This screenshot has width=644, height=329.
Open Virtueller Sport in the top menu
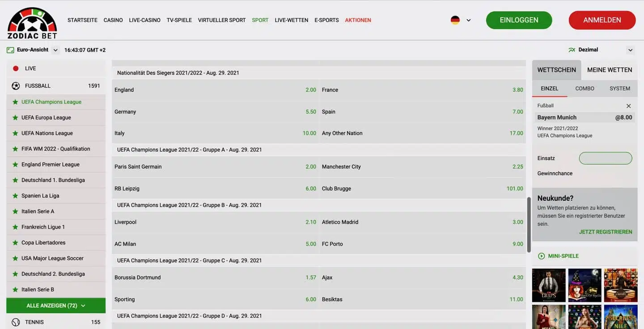(222, 20)
